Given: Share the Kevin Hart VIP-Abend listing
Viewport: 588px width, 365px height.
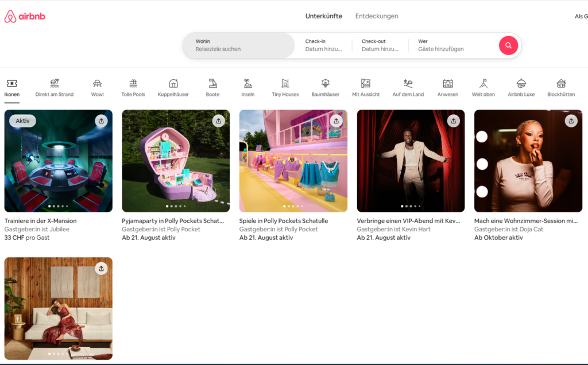Looking at the screenshot, I should (x=454, y=121).
